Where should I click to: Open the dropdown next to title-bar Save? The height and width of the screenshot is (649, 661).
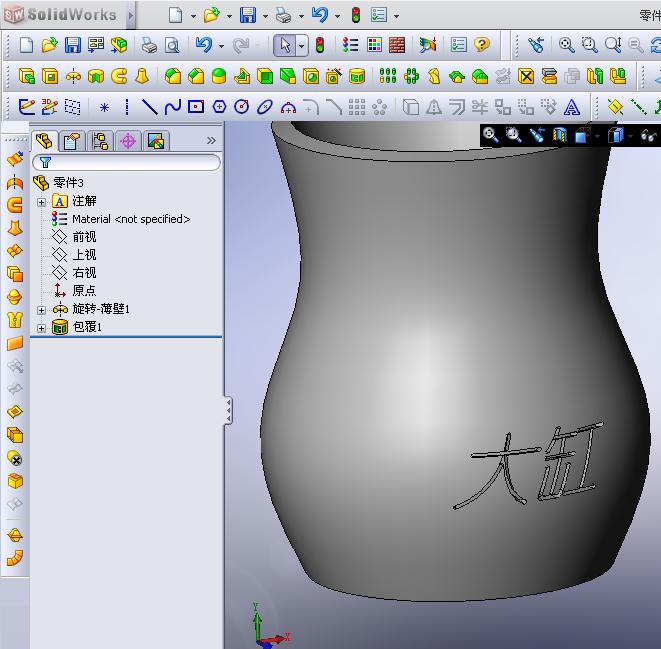click(x=265, y=16)
